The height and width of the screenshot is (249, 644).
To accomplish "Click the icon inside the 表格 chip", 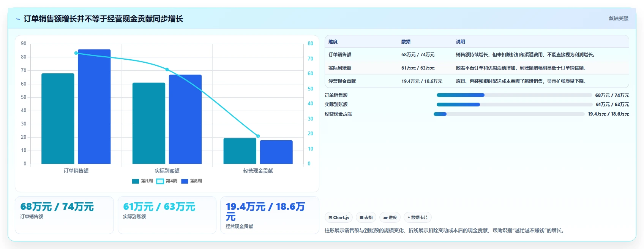I will pyautogui.click(x=361, y=217).
